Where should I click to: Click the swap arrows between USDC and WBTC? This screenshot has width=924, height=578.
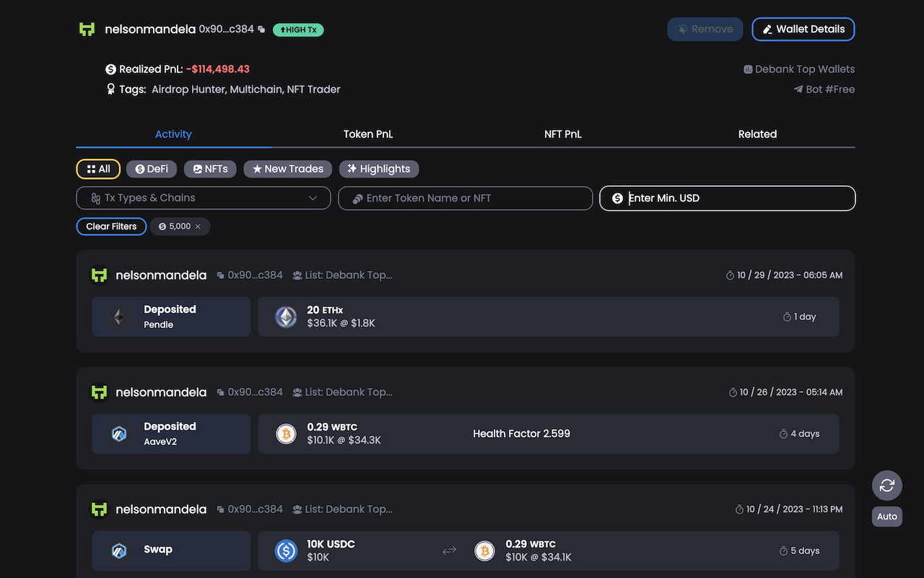(449, 551)
